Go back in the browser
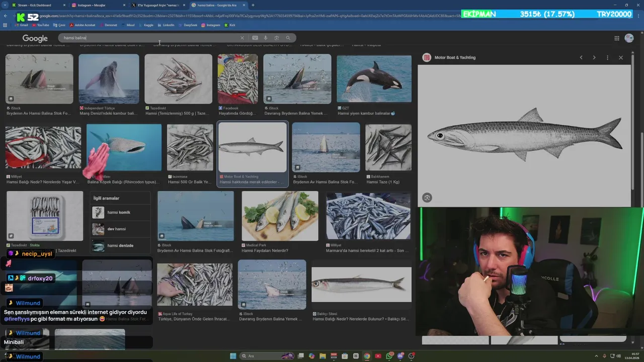 tap(6, 16)
